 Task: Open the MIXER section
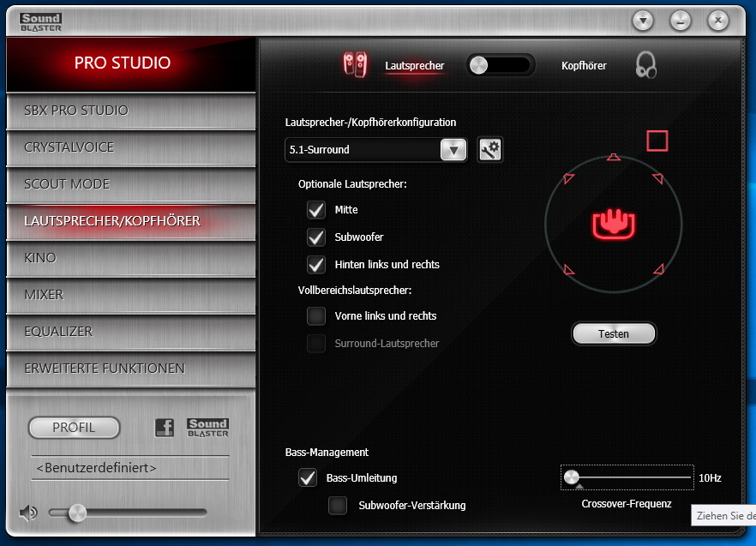pos(130,295)
